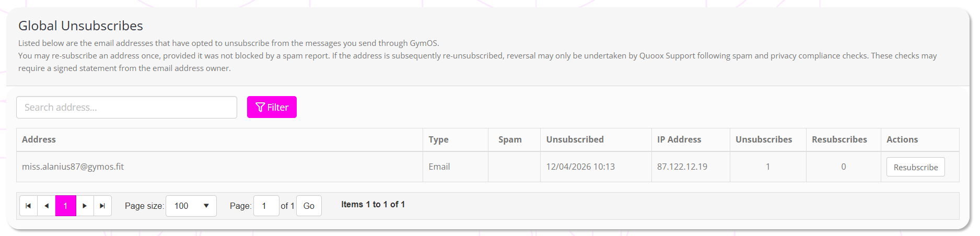The width and height of the screenshot is (980, 236).
Task: Go to the first page of results
Action: (28, 206)
